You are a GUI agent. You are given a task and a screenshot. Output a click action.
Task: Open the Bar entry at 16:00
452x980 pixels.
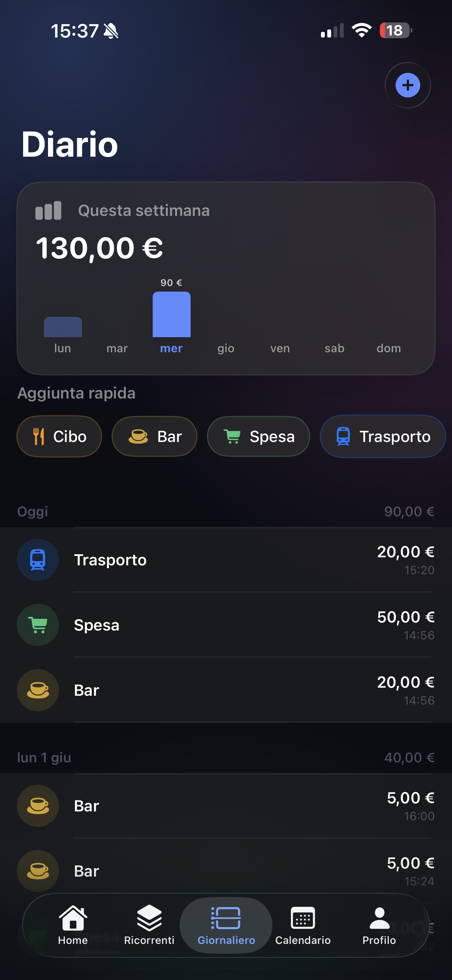click(x=226, y=806)
